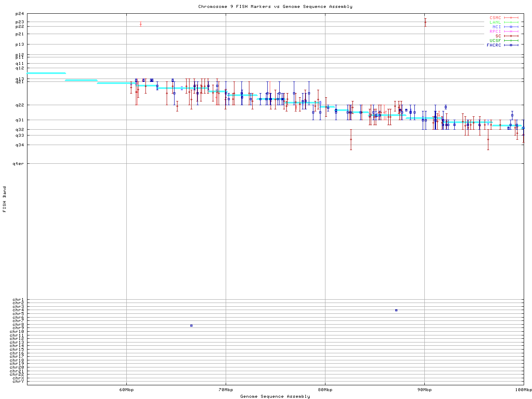This screenshot has height=399, width=532.
Task: Click the CSMC legend marker symbol
Action: click(x=511, y=18)
